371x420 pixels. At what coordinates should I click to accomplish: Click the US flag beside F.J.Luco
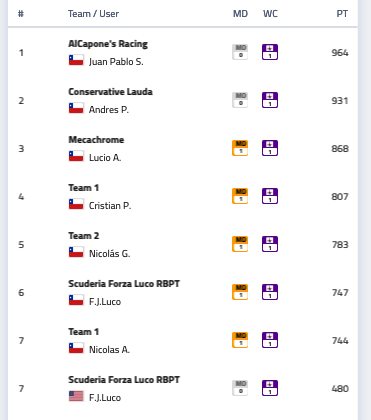76,396
